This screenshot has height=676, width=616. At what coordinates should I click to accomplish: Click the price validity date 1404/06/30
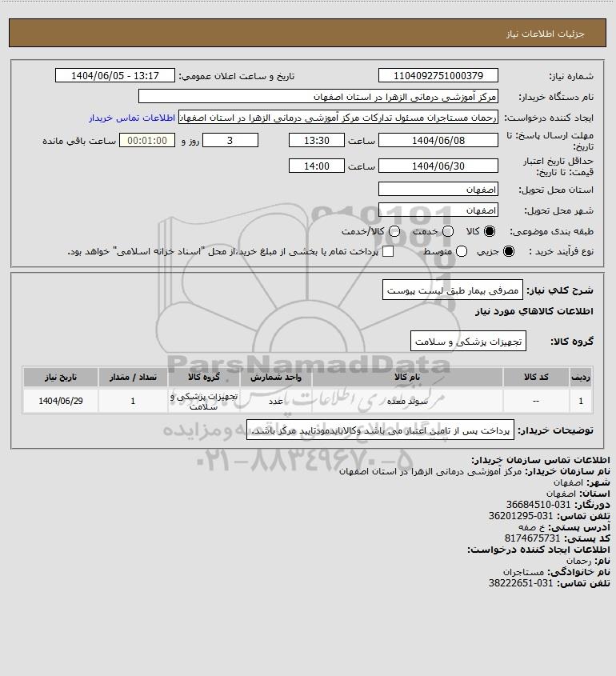coord(438,166)
